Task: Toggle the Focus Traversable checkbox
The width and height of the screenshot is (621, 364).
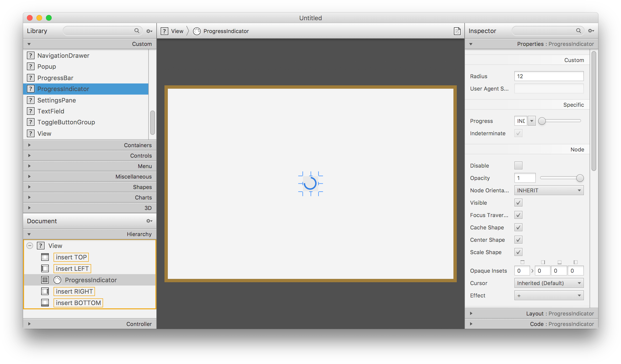Action: point(518,215)
